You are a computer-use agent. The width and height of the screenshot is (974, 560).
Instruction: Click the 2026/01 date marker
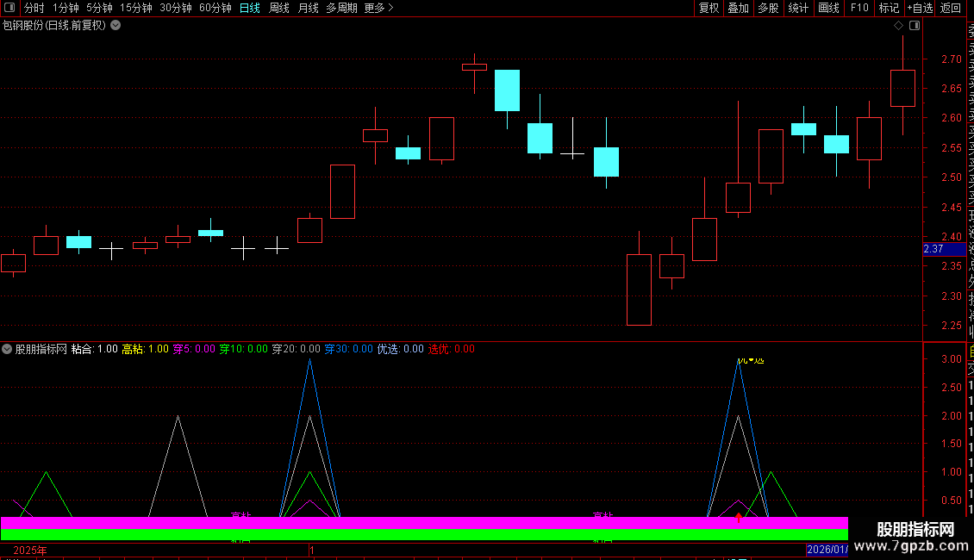[827, 550]
